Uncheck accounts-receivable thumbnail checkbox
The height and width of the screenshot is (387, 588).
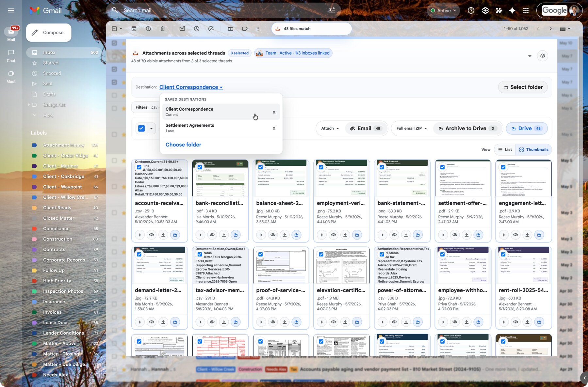[x=139, y=167]
